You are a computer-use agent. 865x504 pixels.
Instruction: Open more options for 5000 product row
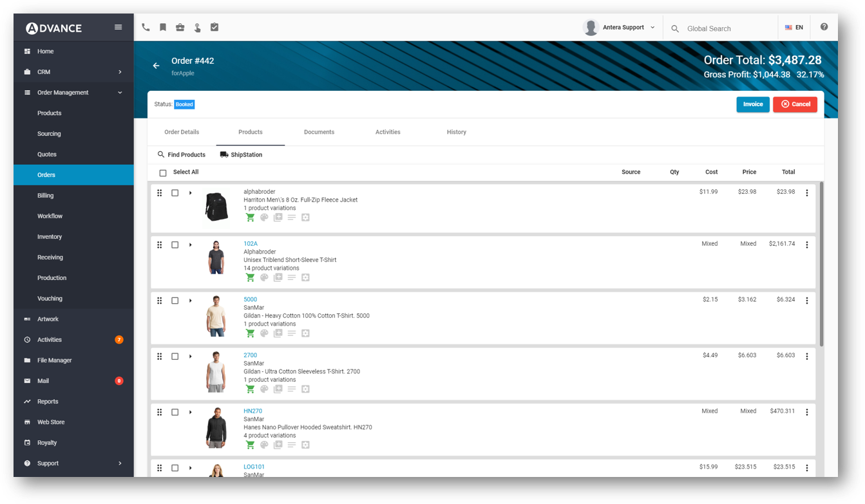pyautogui.click(x=807, y=301)
